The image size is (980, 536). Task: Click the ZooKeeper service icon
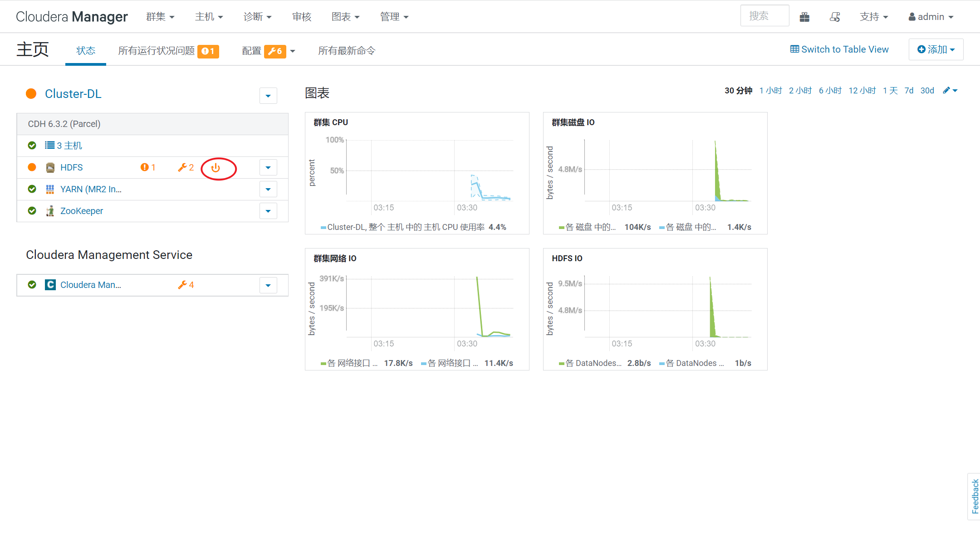50,211
